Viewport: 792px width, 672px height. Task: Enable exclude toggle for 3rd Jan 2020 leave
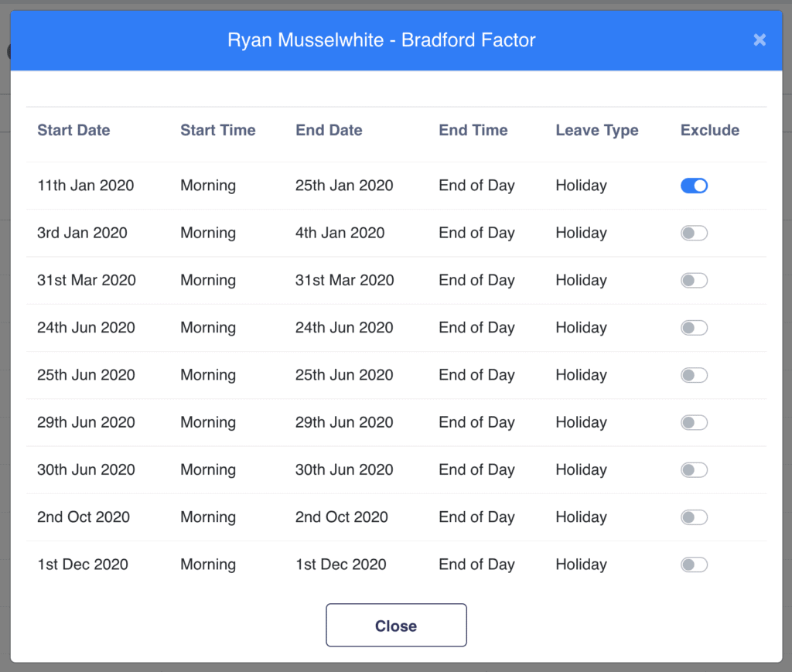coord(694,233)
